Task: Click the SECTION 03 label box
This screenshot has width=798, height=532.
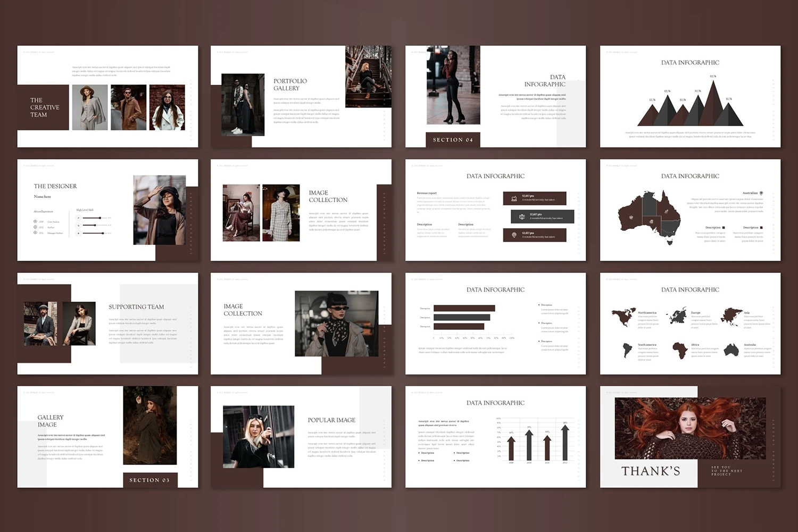Action: 149,480
